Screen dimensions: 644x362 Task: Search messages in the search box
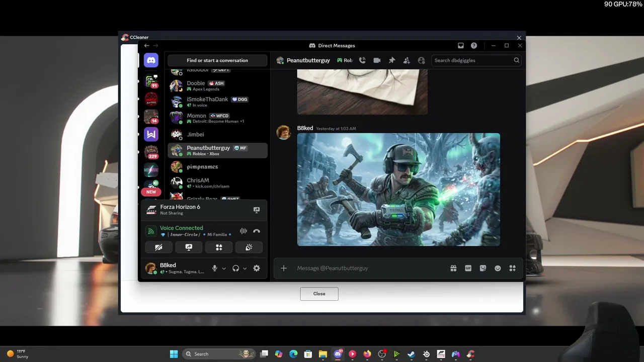pyautogui.click(x=476, y=60)
